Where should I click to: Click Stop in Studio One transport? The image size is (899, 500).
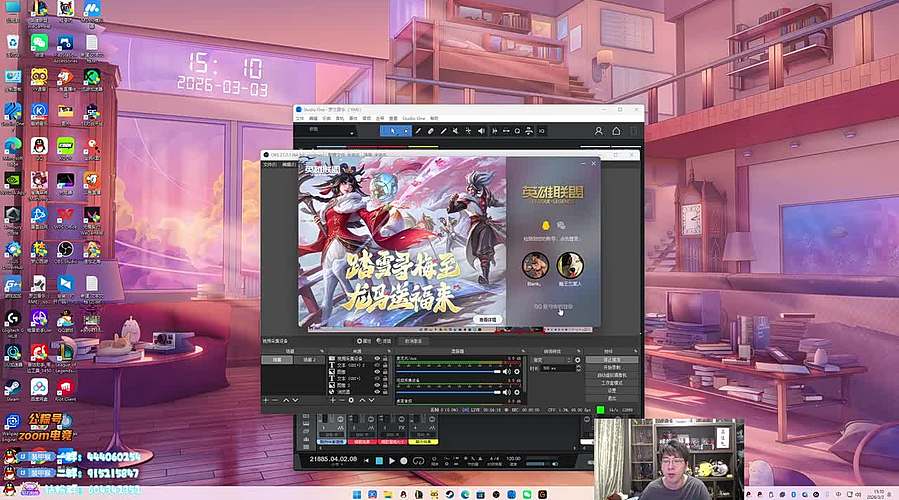[x=379, y=460]
